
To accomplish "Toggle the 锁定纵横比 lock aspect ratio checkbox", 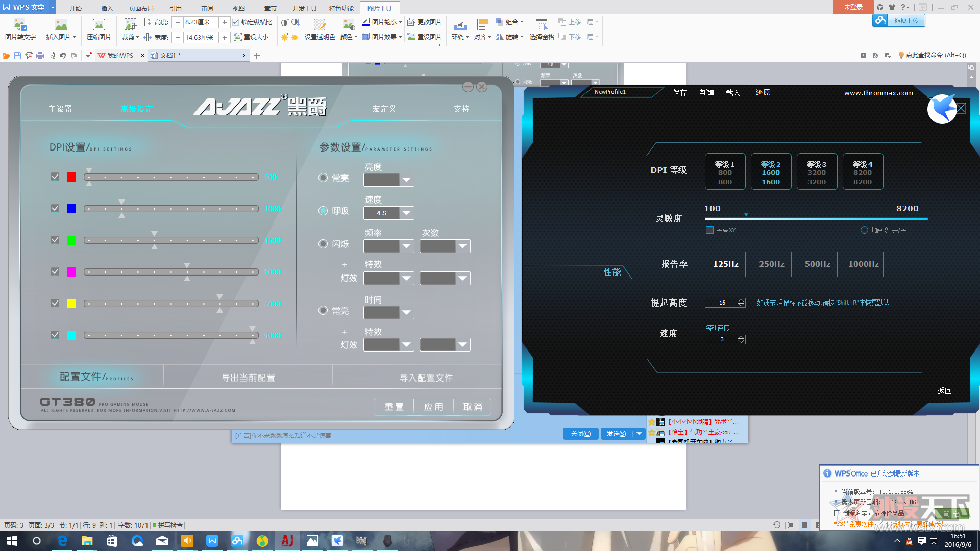I will [x=236, y=22].
